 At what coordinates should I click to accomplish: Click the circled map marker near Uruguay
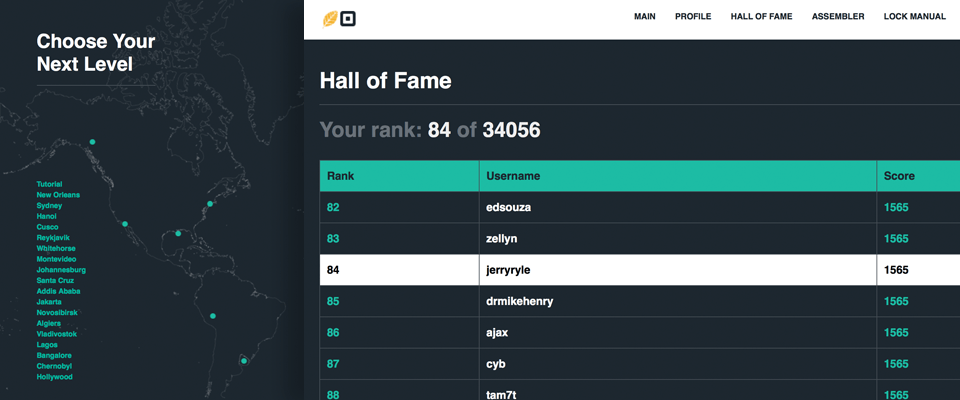243,361
